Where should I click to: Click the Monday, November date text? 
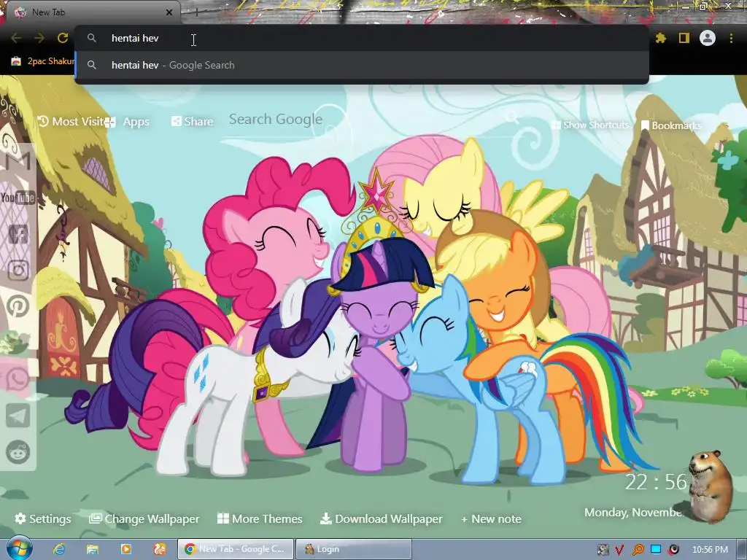(x=634, y=513)
